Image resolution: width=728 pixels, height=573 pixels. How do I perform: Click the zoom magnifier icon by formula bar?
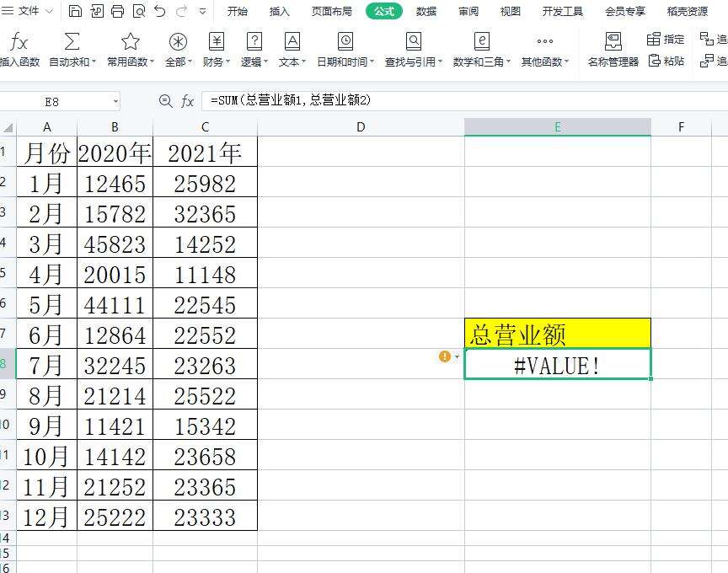[165, 101]
